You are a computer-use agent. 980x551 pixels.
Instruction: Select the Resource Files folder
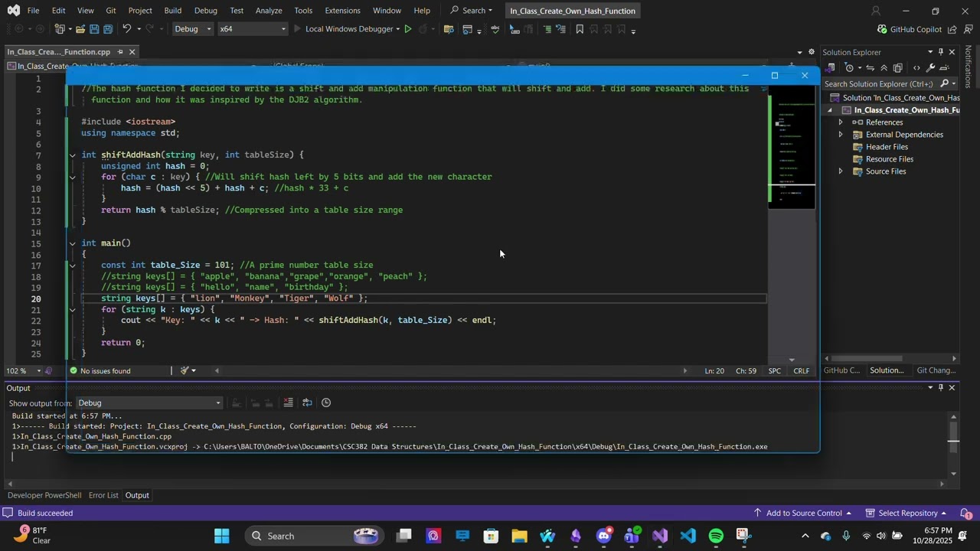[x=889, y=159]
